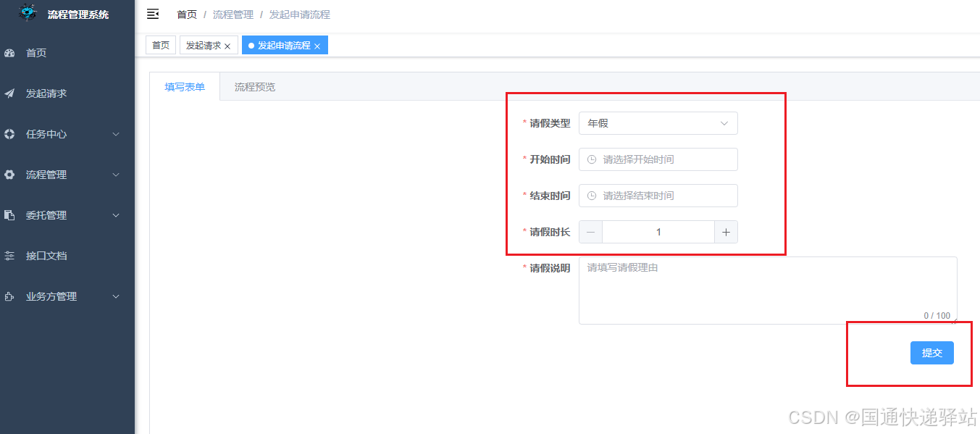The height and width of the screenshot is (434, 980).
Task: Open the 请假类型 dropdown showing 年假
Action: tap(658, 123)
